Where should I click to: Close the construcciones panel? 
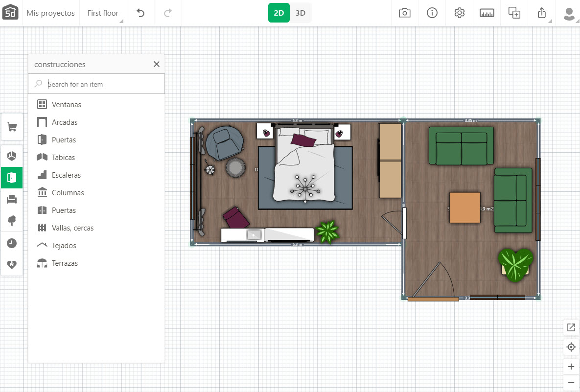157,64
